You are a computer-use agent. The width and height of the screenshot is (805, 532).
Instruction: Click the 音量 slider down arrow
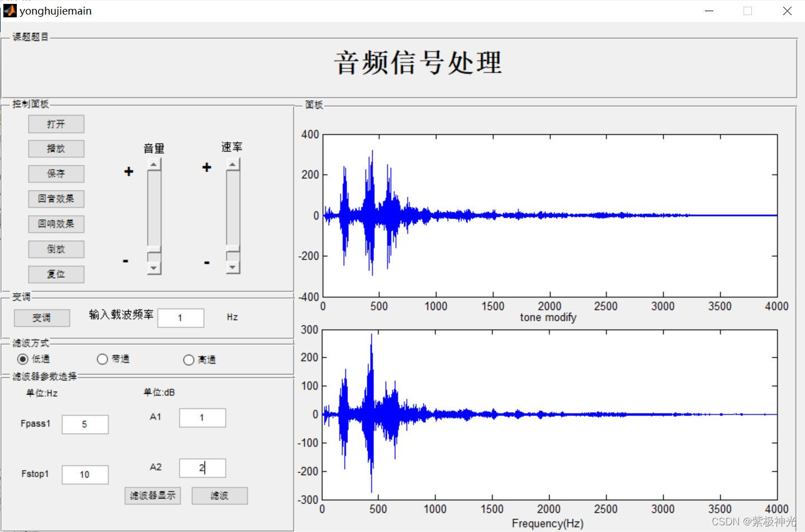[x=154, y=268]
